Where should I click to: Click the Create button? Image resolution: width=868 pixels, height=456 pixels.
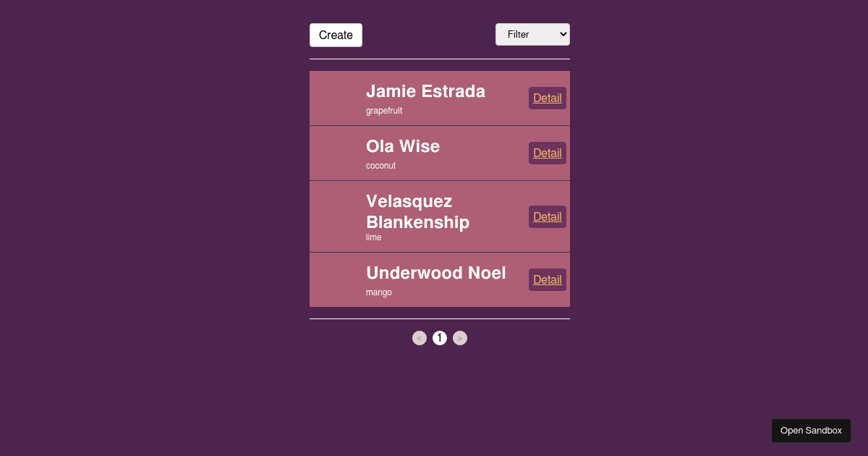coord(336,35)
